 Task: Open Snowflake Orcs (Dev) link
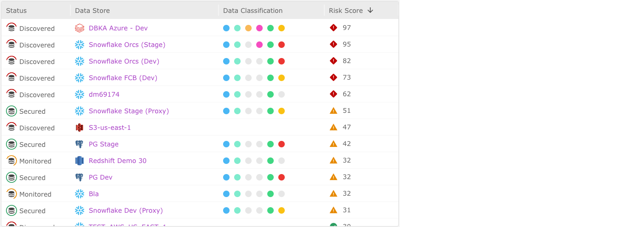124,61
